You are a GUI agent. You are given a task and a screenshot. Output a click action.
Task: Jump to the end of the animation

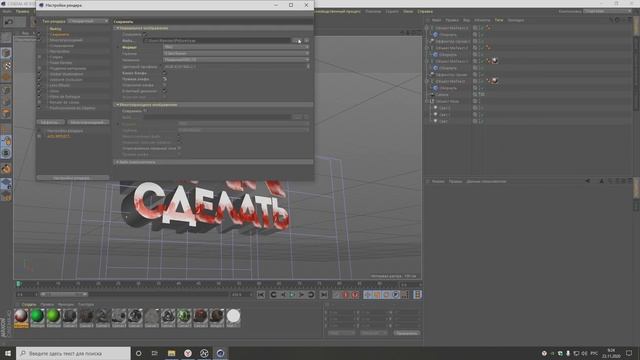click(324, 295)
